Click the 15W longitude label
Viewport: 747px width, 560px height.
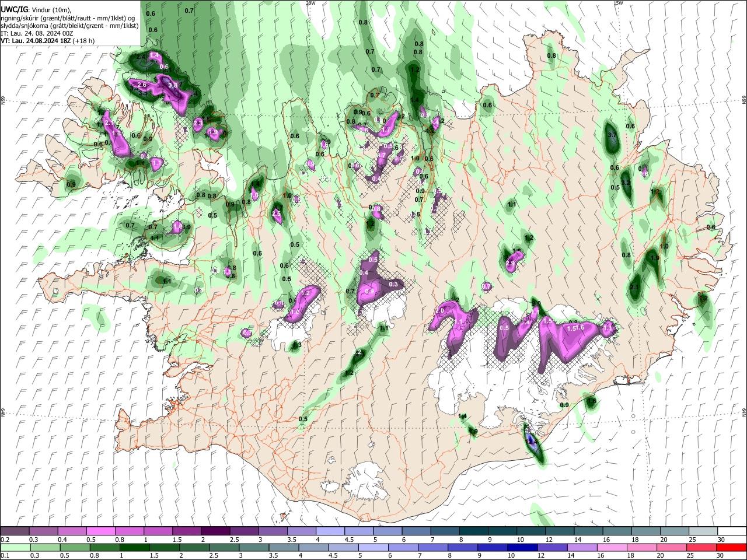pos(618,3)
